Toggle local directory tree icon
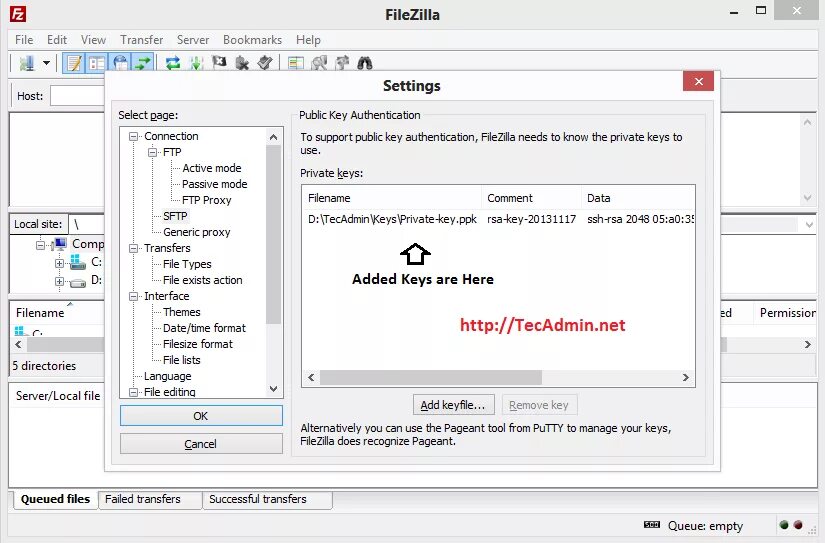 (x=97, y=63)
